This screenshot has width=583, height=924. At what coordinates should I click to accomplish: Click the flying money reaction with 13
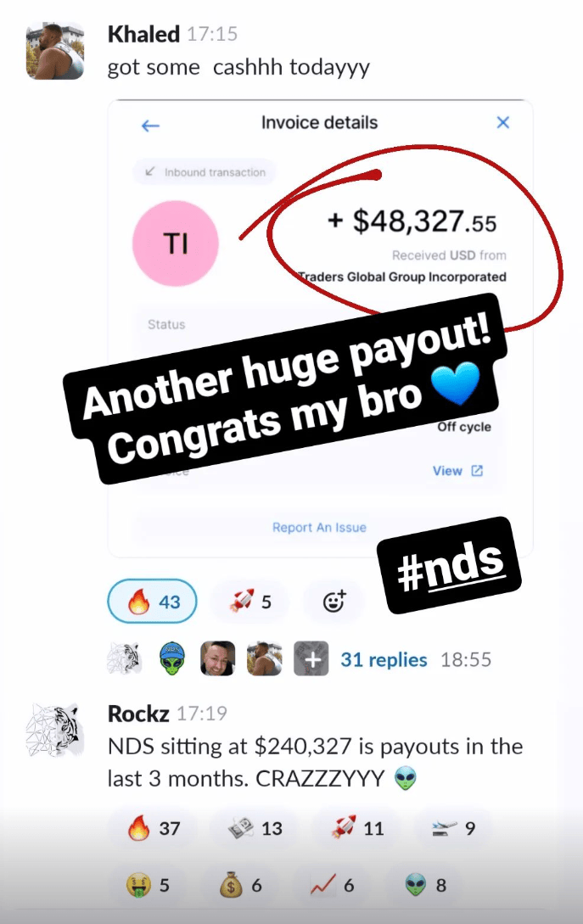(x=255, y=828)
